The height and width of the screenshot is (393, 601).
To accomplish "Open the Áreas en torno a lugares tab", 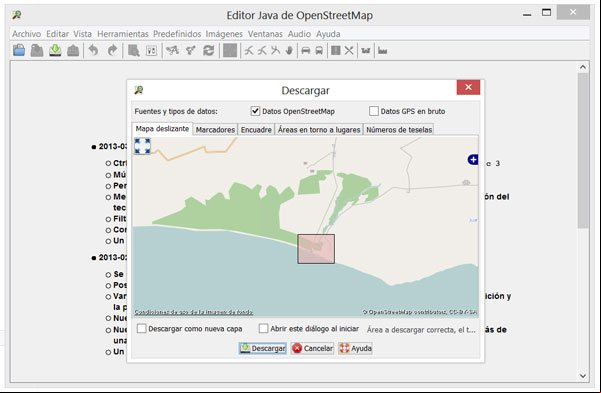I will click(x=319, y=130).
